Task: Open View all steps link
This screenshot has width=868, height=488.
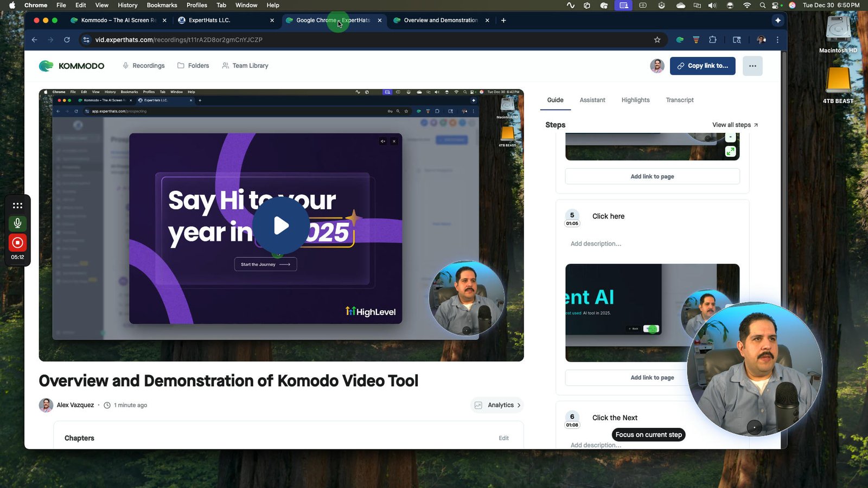Action: [x=735, y=125]
